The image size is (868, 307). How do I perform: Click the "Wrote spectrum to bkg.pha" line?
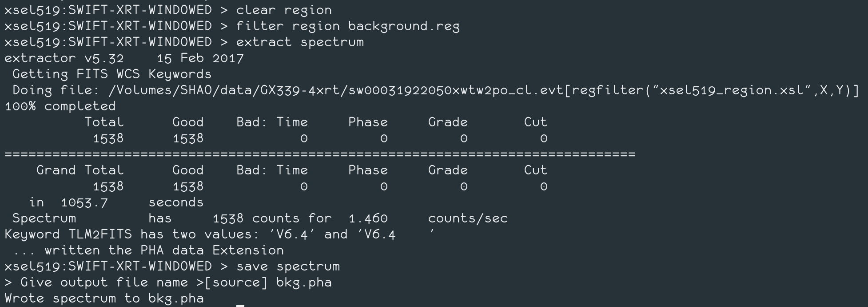point(104,299)
